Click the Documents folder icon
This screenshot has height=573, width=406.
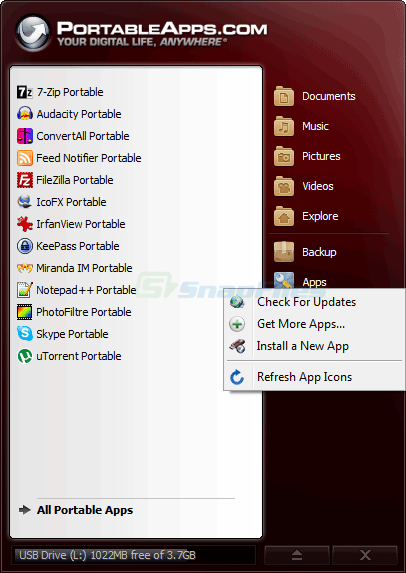[284, 96]
